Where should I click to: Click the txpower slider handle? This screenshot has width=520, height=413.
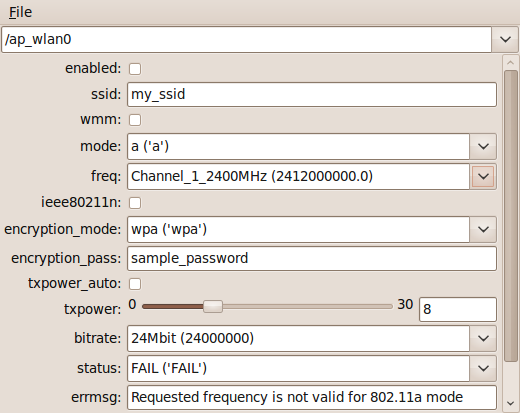(213, 306)
